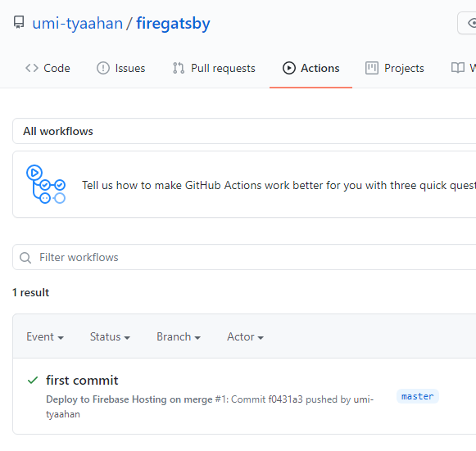Image resolution: width=476 pixels, height=451 pixels.
Task: Expand the Event filter dropdown
Action: (45, 337)
